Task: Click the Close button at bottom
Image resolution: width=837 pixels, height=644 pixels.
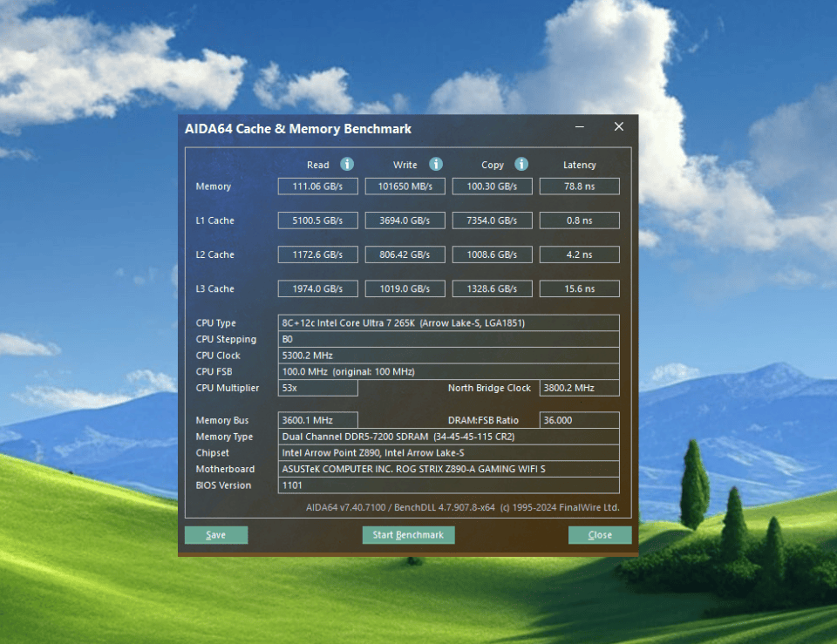Action: pyautogui.click(x=600, y=534)
